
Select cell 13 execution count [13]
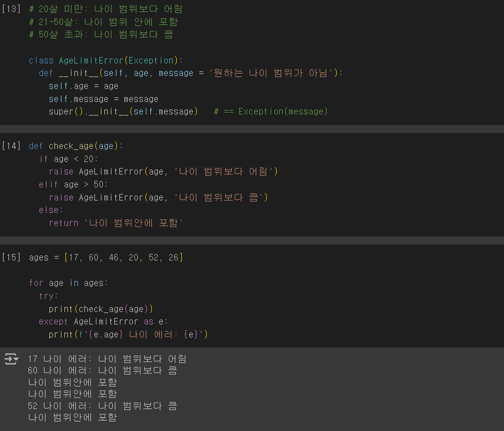click(x=11, y=9)
